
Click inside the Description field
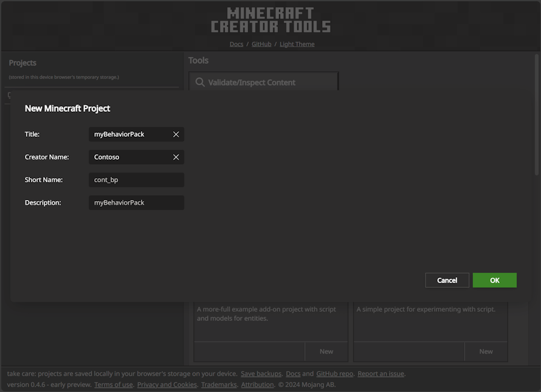pyautogui.click(x=136, y=202)
